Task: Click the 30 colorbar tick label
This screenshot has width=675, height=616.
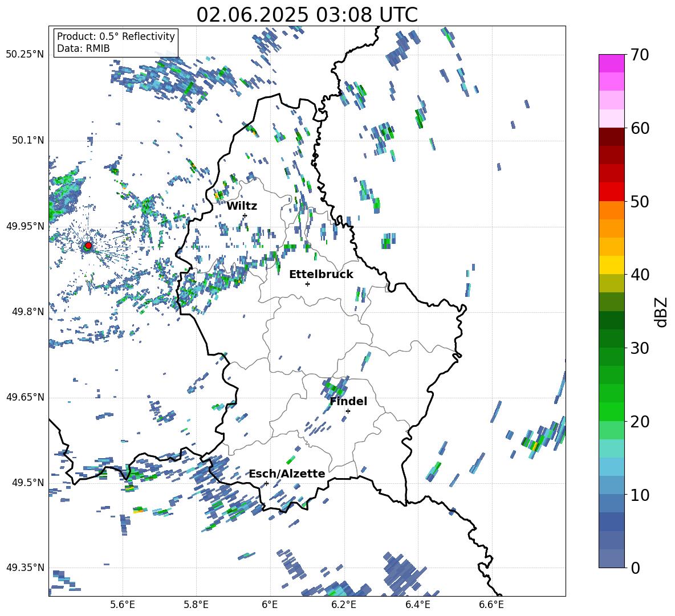Action: pyautogui.click(x=639, y=348)
